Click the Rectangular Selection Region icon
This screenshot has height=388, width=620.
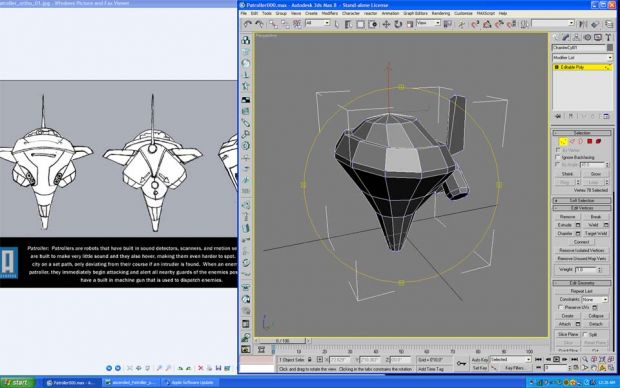361,24
